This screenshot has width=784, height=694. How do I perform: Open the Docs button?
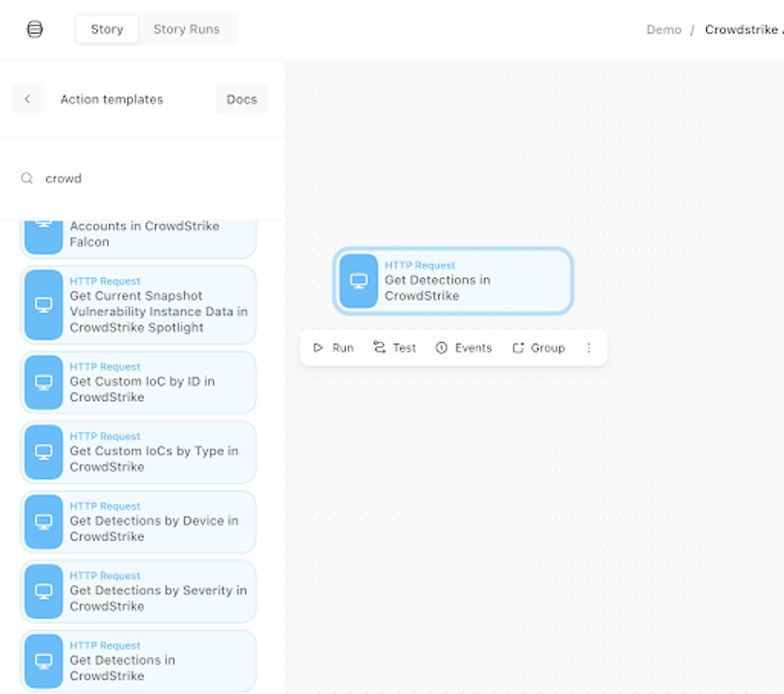[x=242, y=99]
